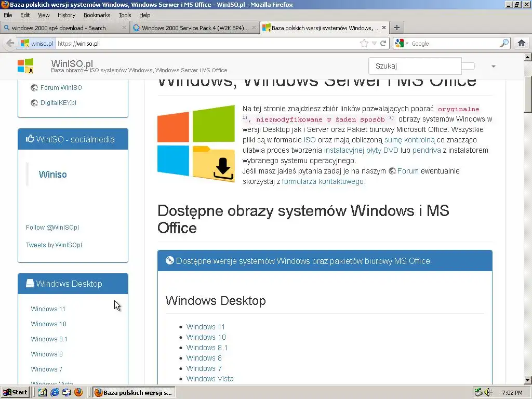Viewport: 532px width, 399px height.
Task: Open Windows 8.1 in the main list
Action: (x=207, y=348)
